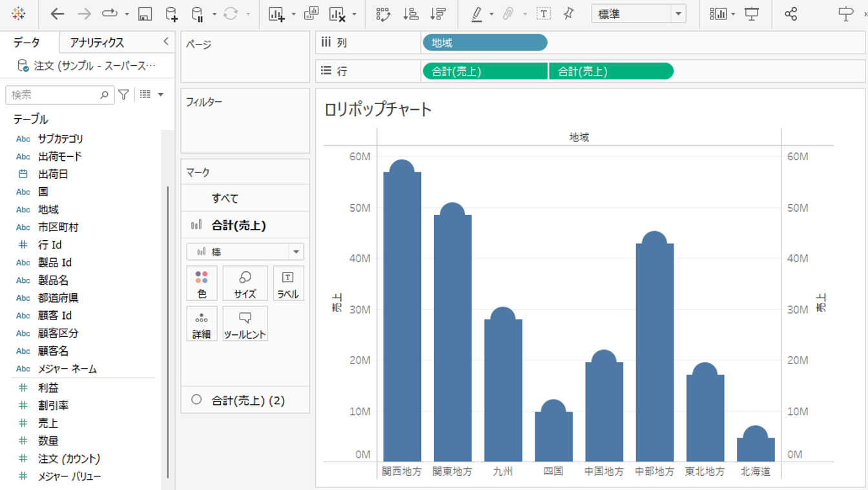Switch to the データ tab
Viewport: 868px width, 490px height.
tap(26, 43)
